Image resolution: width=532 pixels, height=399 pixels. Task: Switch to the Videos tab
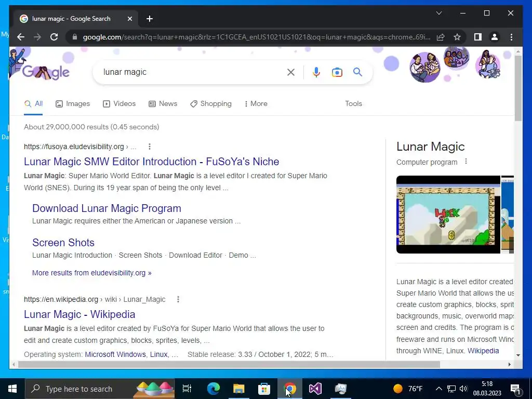point(119,103)
